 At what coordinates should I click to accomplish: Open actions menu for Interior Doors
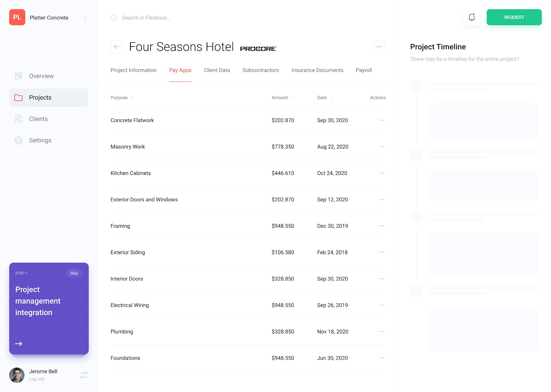[382, 279]
